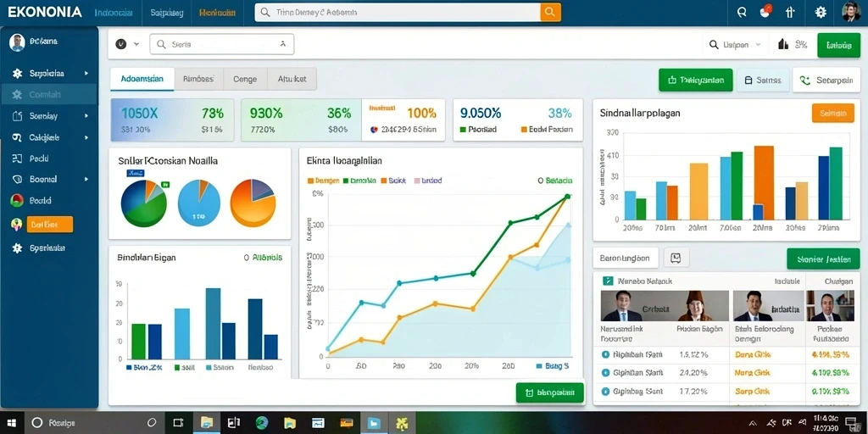Open Task View in the taskbar

[x=178, y=423]
